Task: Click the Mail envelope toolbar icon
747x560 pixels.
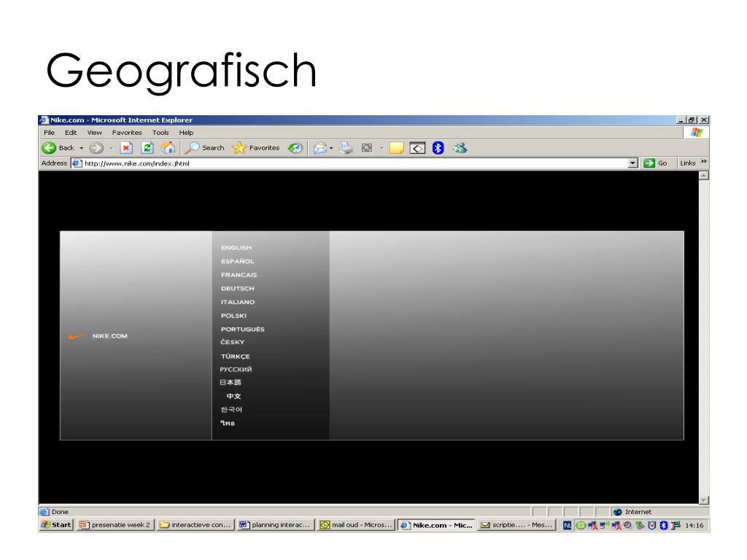Action: [x=320, y=148]
